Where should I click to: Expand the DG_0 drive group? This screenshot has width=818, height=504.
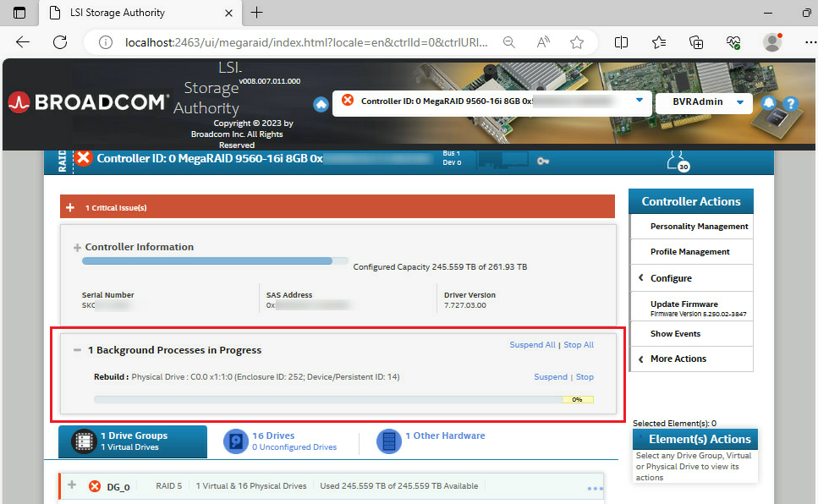72,485
